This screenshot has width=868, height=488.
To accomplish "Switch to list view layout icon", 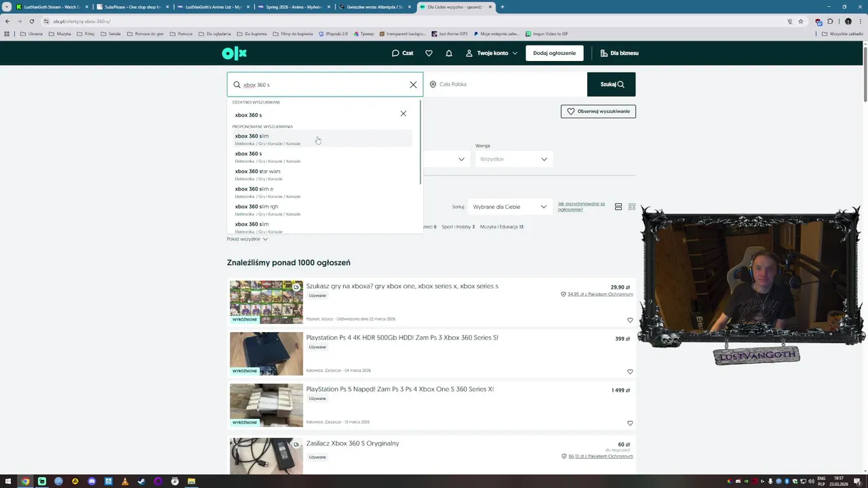I will click(x=618, y=207).
